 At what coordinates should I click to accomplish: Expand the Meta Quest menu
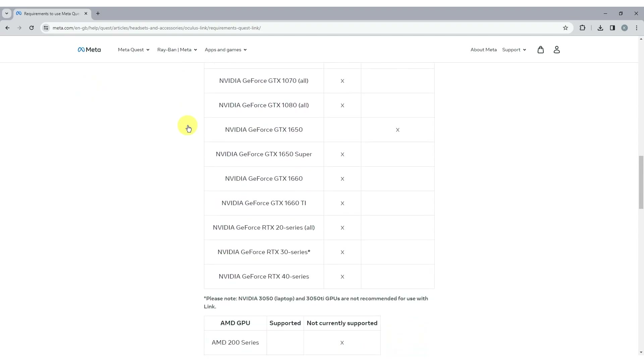click(x=133, y=50)
